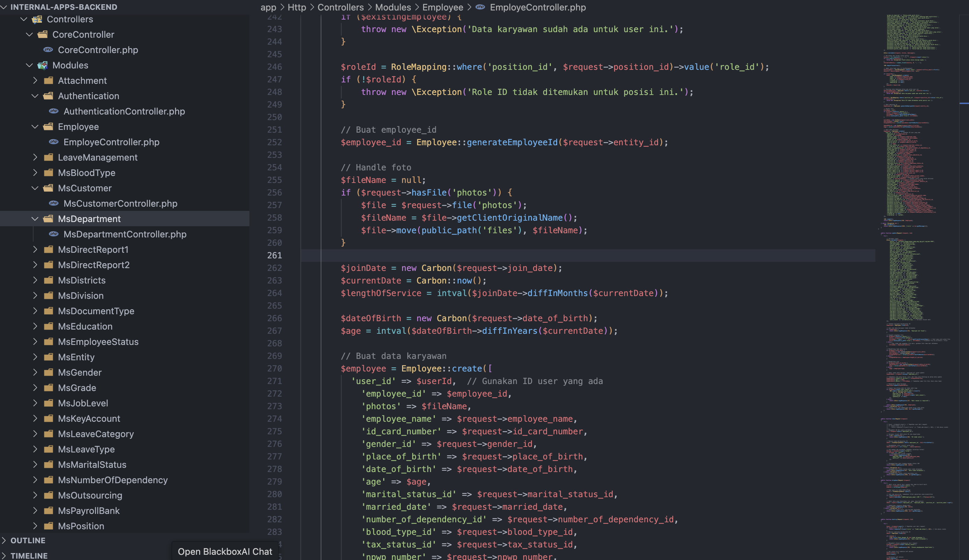Click the MsCustomer open folder icon

pyautogui.click(x=49, y=188)
